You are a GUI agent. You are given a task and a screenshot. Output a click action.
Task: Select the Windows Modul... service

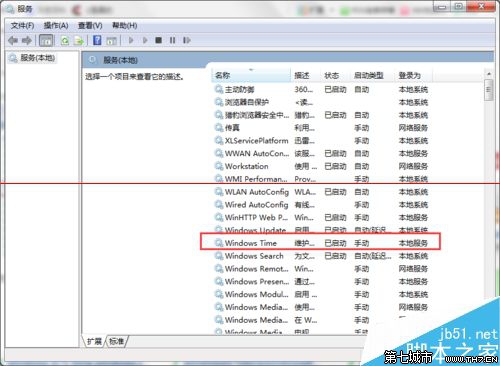pyautogui.click(x=321, y=294)
